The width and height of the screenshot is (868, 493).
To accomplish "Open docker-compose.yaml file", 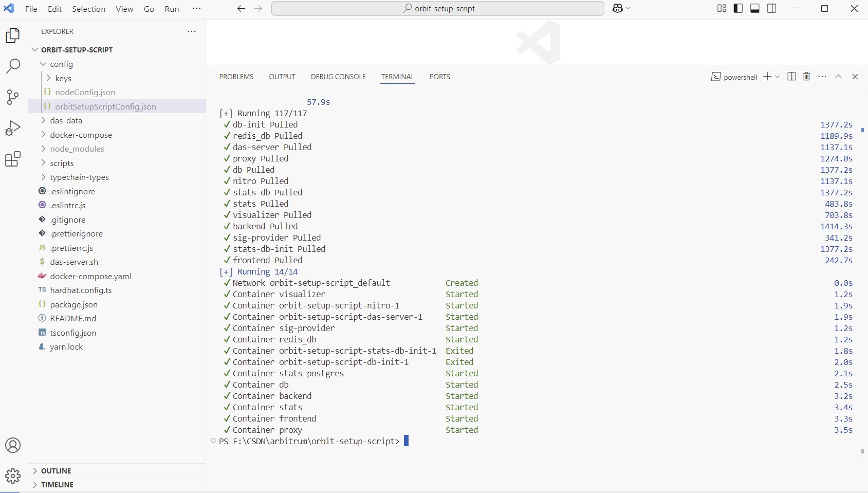I will 117,276.
